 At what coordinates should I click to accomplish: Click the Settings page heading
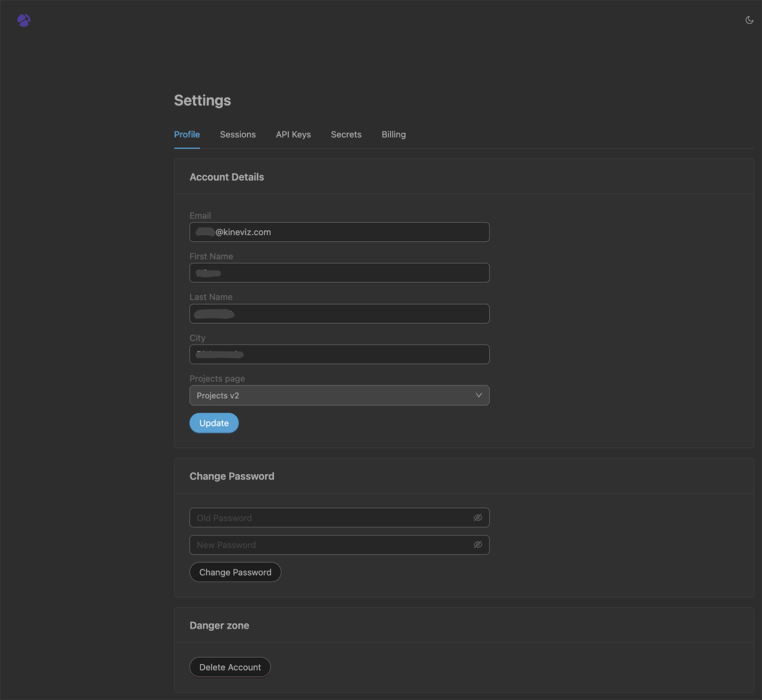pos(203,100)
